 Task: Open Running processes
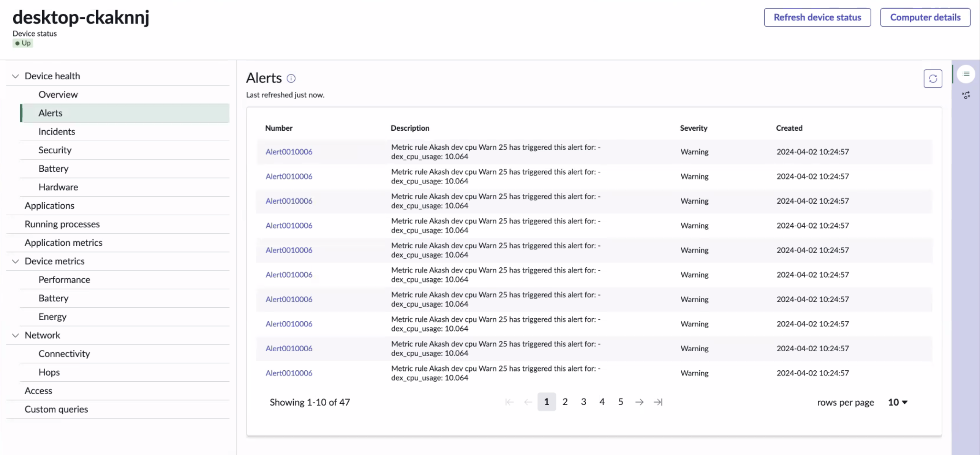(117, 224)
